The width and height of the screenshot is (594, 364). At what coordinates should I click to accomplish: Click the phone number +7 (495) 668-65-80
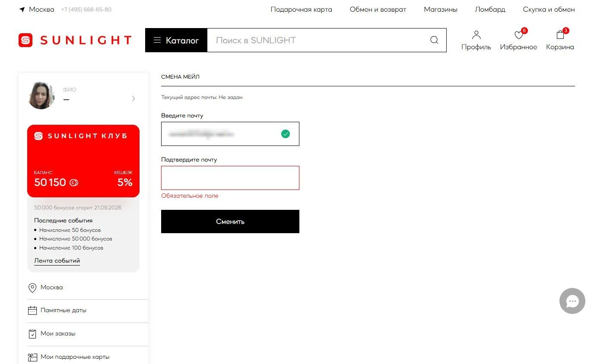pos(86,9)
